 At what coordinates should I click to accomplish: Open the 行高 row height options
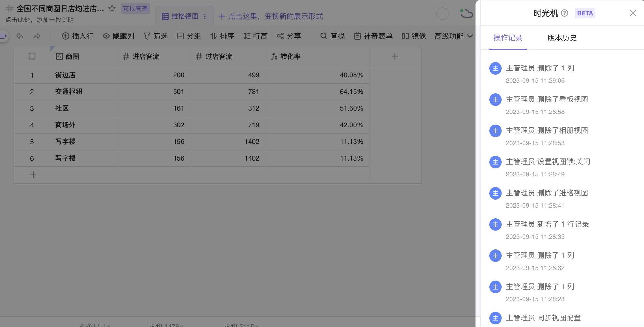click(255, 36)
